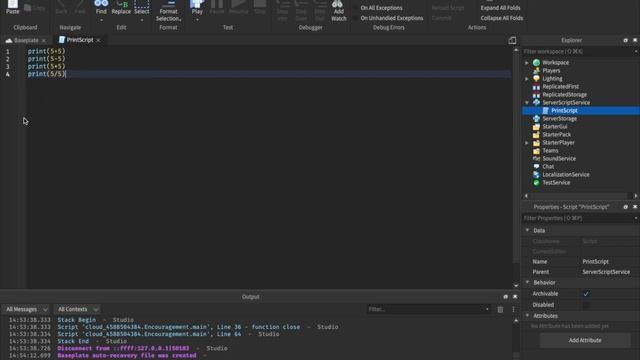Select SoundService in Explorer

559,158
